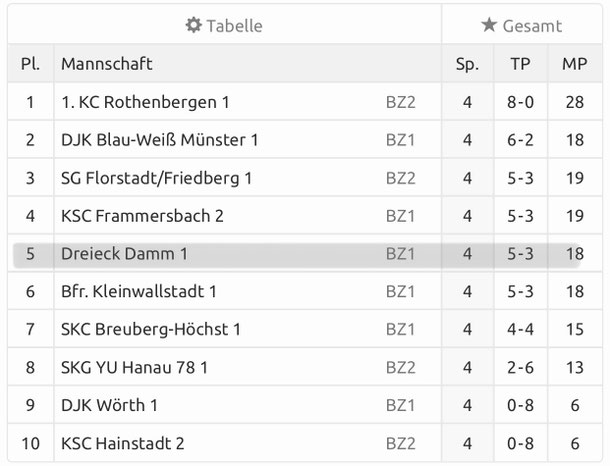Click the Pl. column header
Viewport: 610px width, 466px height.
(30, 64)
